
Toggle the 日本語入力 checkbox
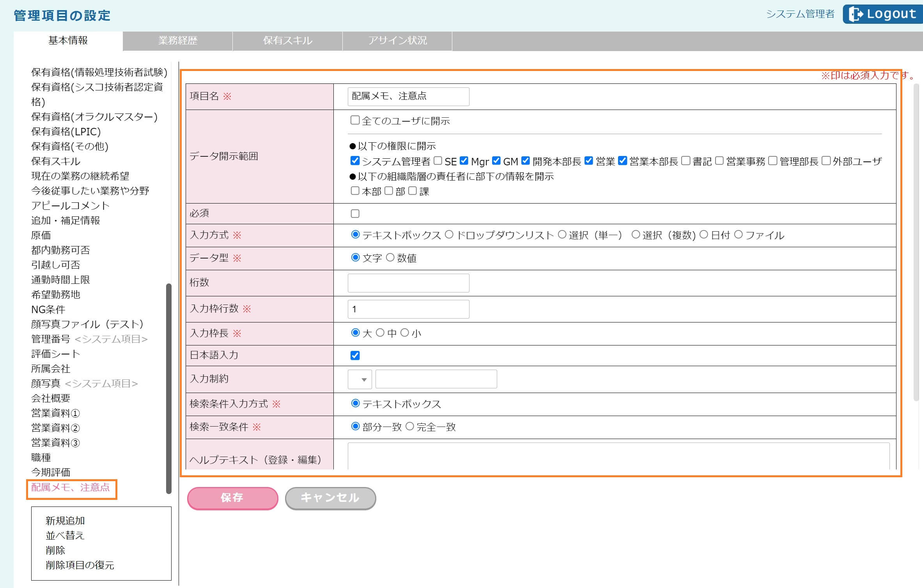(x=355, y=355)
